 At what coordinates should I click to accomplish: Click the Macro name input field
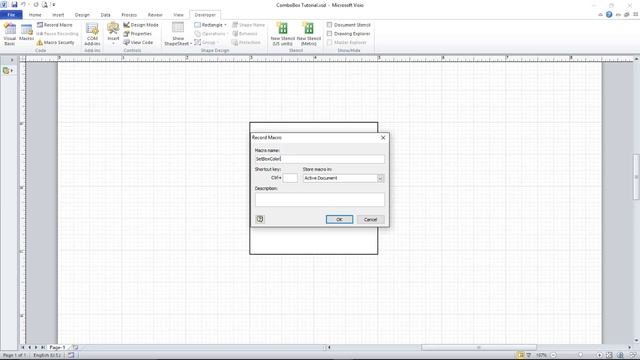coord(320,159)
